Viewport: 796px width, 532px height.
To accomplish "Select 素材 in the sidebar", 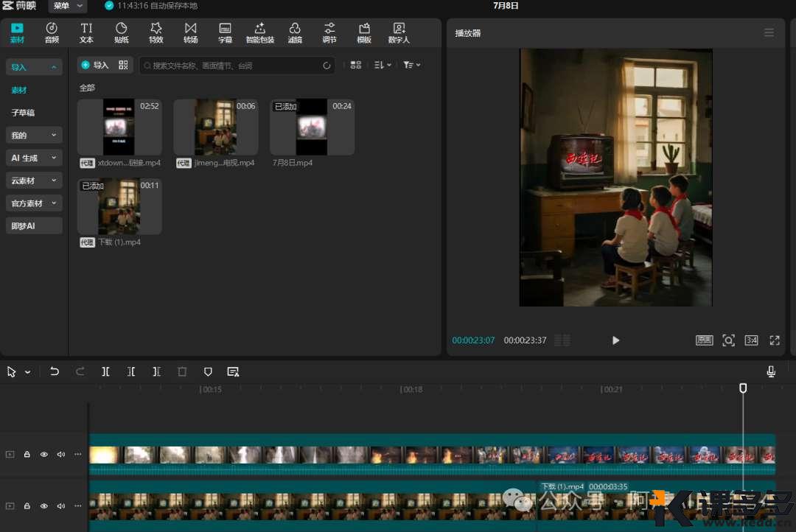I will [18, 90].
